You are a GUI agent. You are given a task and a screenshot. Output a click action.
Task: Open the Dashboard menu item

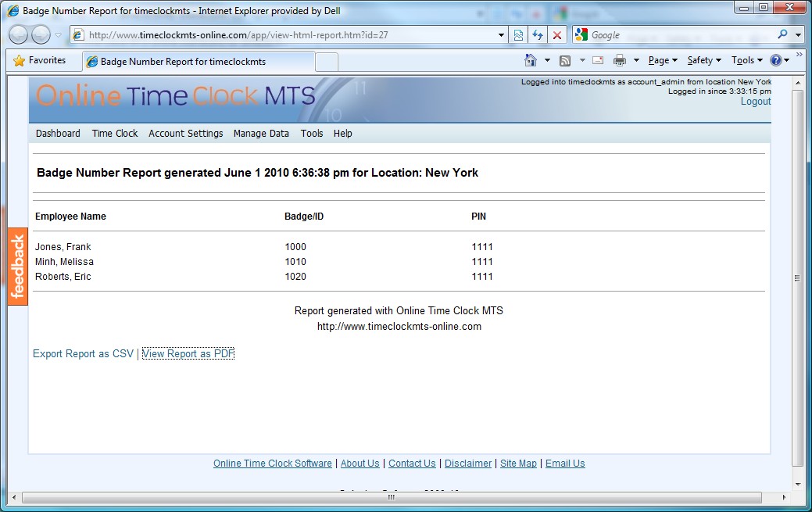[58, 133]
